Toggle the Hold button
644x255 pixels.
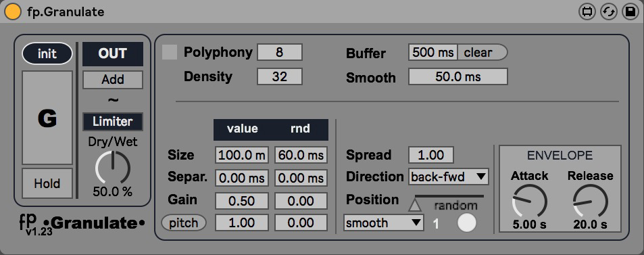point(47,183)
